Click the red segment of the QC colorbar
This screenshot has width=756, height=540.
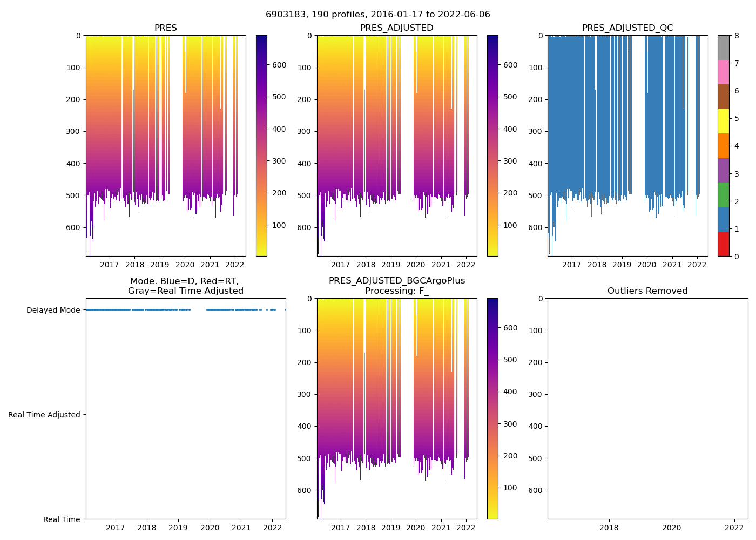tap(723, 244)
